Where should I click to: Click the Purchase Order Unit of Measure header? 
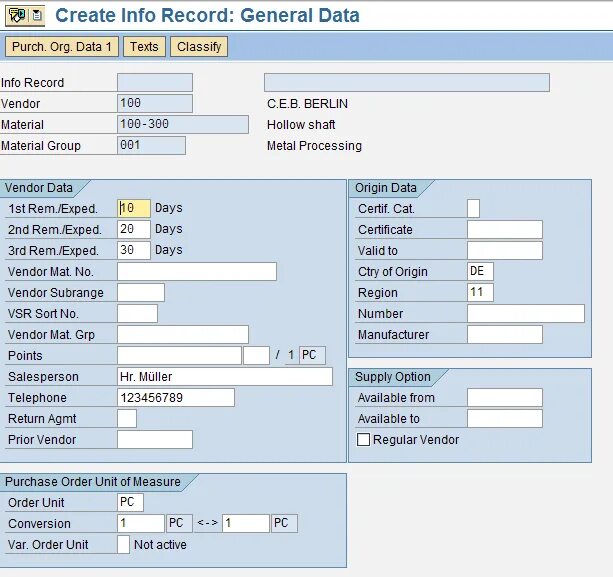point(93,482)
